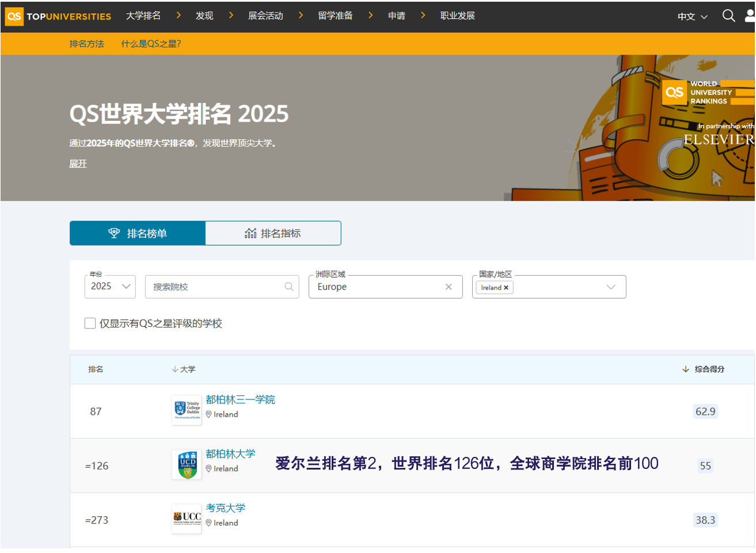
Task: Open the 年份 2025 dropdown
Action: pyautogui.click(x=110, y=287)
